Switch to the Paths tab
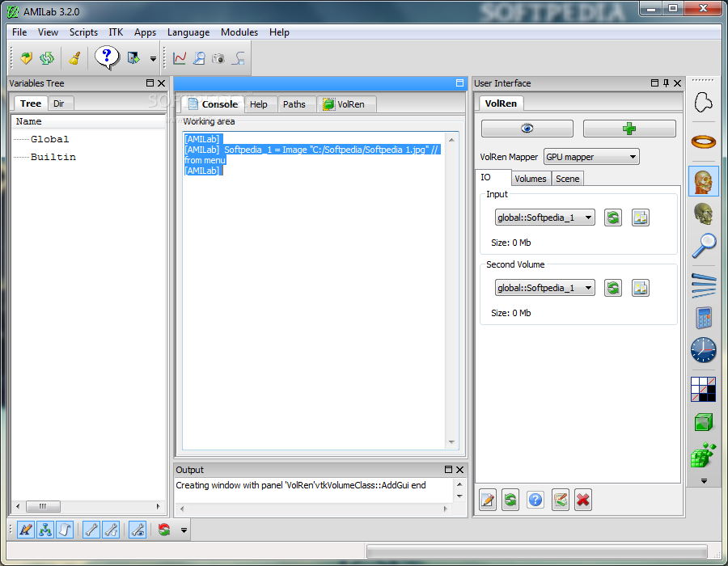The image size is (728, 566). [294, 104]
